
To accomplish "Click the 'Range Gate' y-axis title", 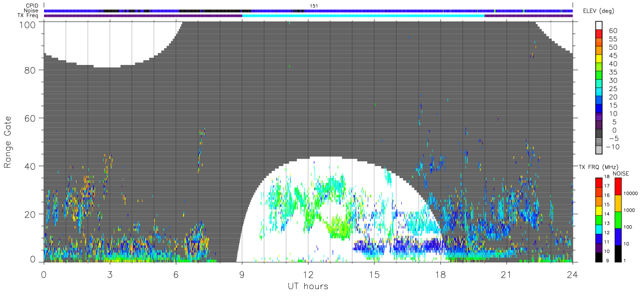I will click(7, 142).
